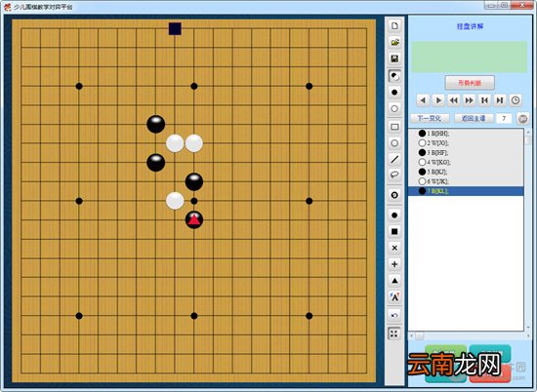This screenshot has width=537, height=392.
Task: Rewind several moves quickly
Action: 453,100
